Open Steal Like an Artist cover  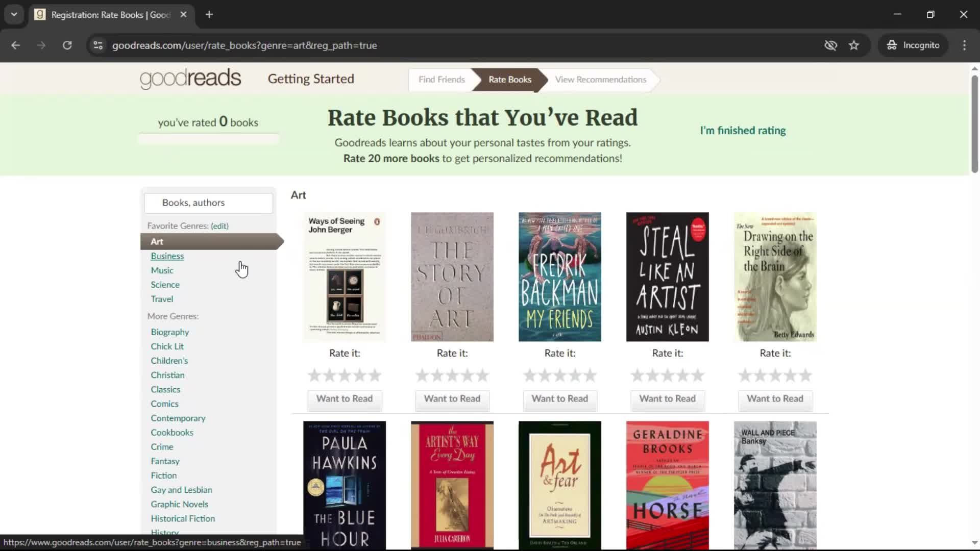pos(668,277)
